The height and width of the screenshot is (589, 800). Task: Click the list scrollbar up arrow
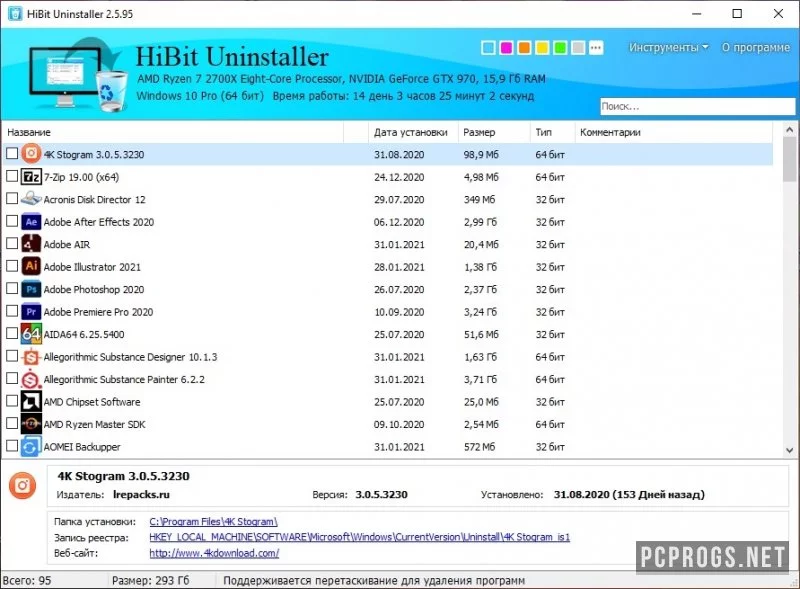pos(790,130)
